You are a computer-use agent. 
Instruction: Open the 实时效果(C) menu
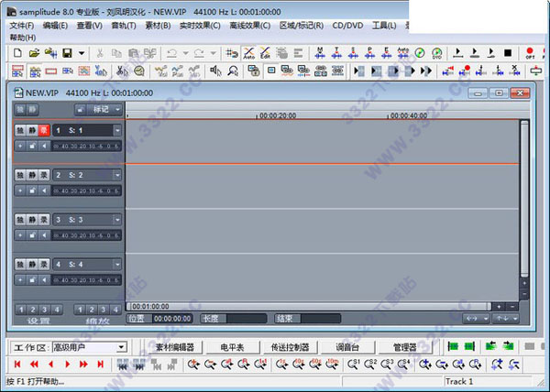200,26
